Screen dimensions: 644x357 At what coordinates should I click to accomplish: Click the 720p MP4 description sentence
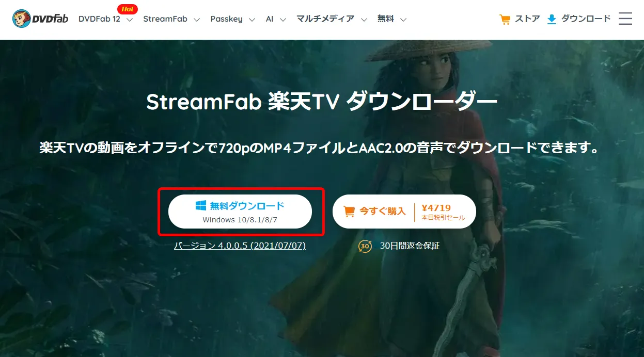pos(320,149)
